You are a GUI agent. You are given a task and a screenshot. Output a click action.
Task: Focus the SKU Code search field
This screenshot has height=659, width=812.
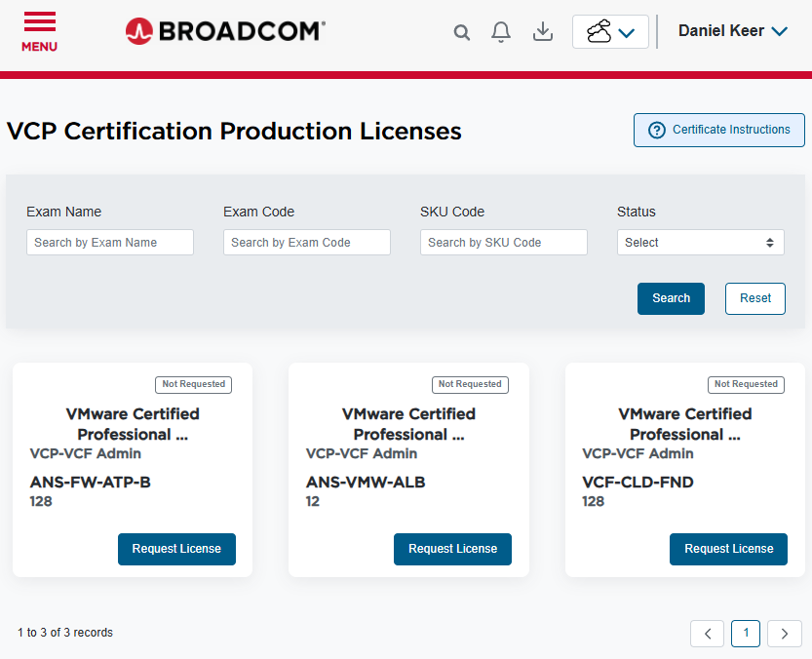(x=503, y=243)
